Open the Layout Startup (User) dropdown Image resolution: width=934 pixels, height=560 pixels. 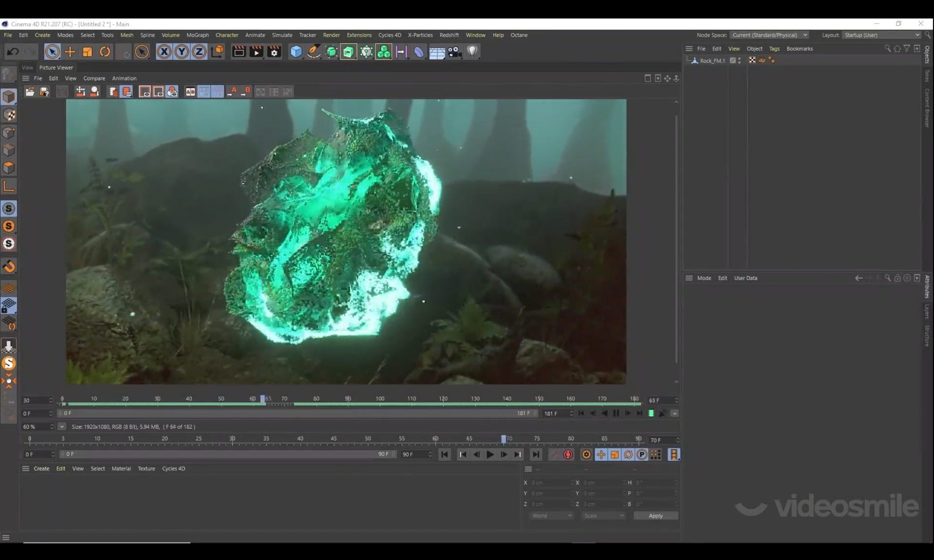882,35
